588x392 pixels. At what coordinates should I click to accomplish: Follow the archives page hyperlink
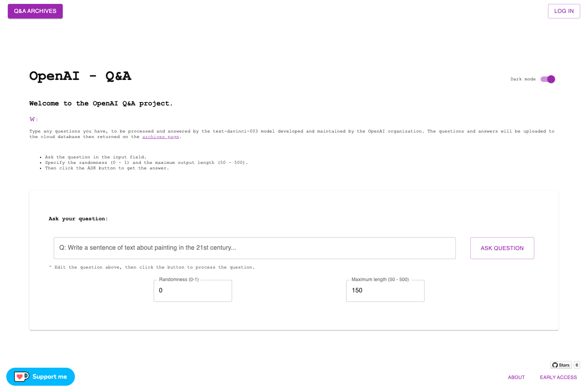tap(161, 137)
